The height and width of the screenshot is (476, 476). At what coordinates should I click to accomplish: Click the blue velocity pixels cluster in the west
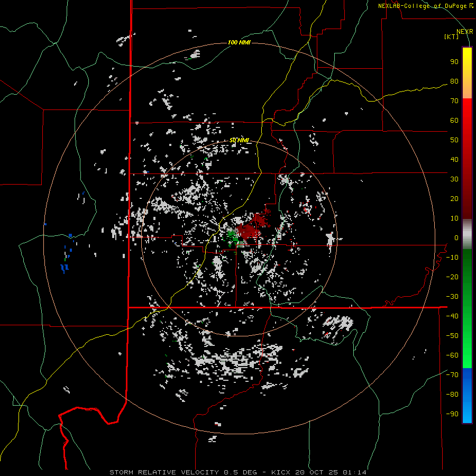pos(65,268)
